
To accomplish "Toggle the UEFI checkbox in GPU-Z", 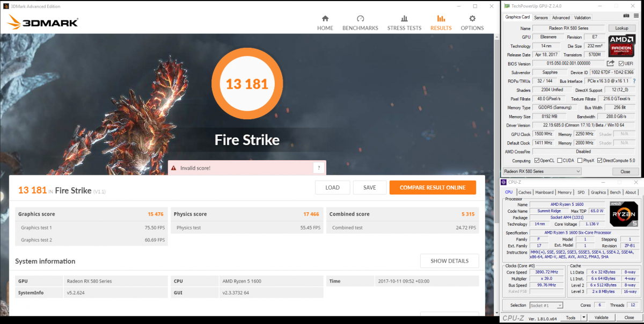I will [x=621, y=63].
